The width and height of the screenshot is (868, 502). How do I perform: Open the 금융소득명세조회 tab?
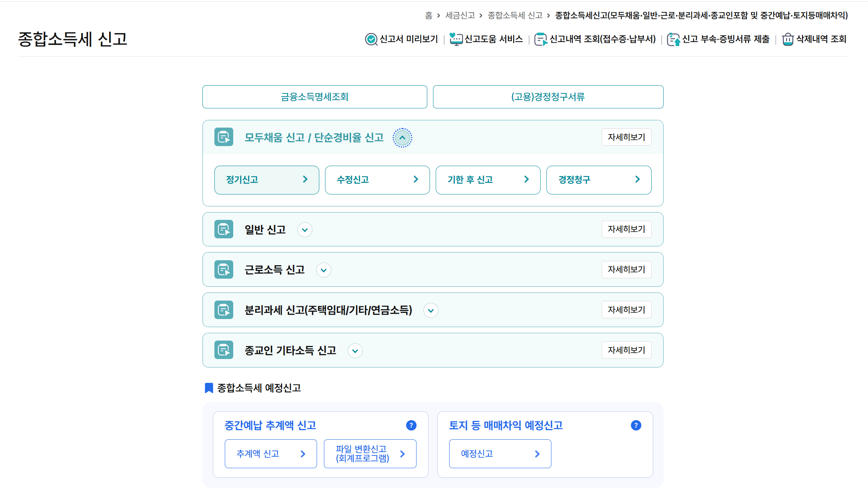click(314, 97)
